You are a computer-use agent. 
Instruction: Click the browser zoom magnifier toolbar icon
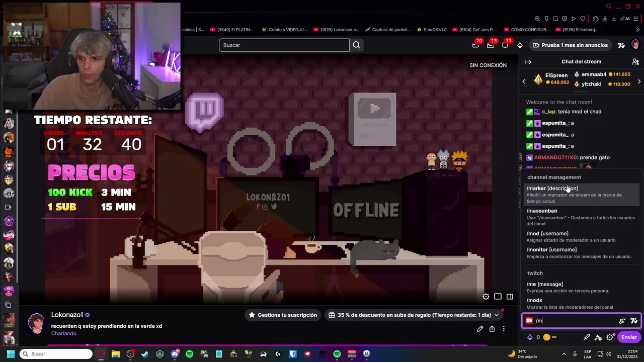pyautogui.click(x=537, y=19)
